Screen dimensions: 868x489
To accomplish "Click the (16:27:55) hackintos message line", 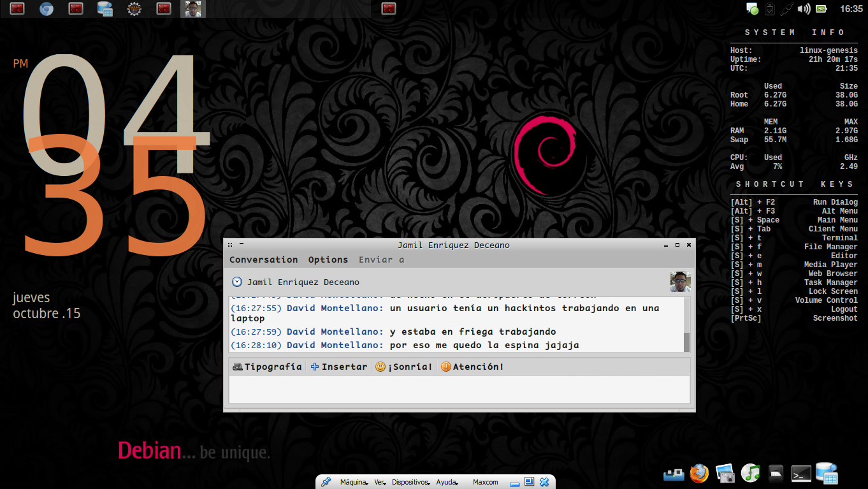I will (445, 313).
